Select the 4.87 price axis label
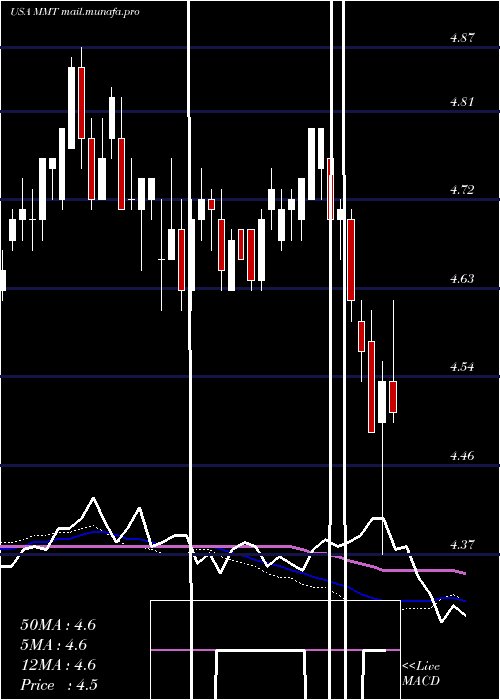 (x=462, y=38)
